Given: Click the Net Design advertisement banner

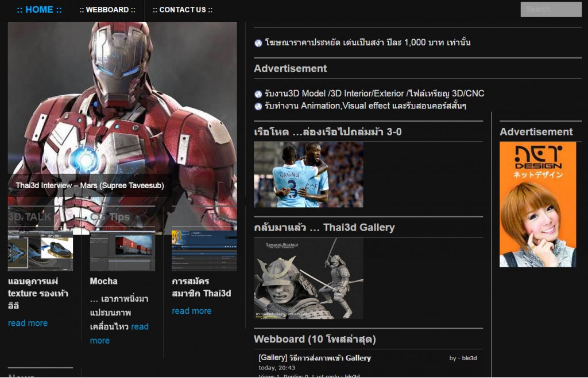Looking at the screenshot, I should (537, 204).
